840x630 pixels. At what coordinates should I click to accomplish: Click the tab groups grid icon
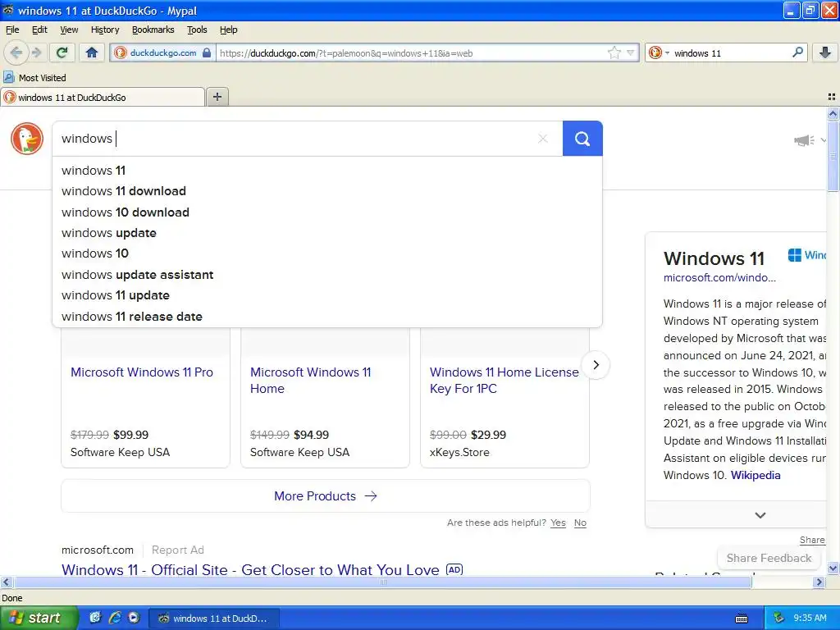[x=832, y=97]
